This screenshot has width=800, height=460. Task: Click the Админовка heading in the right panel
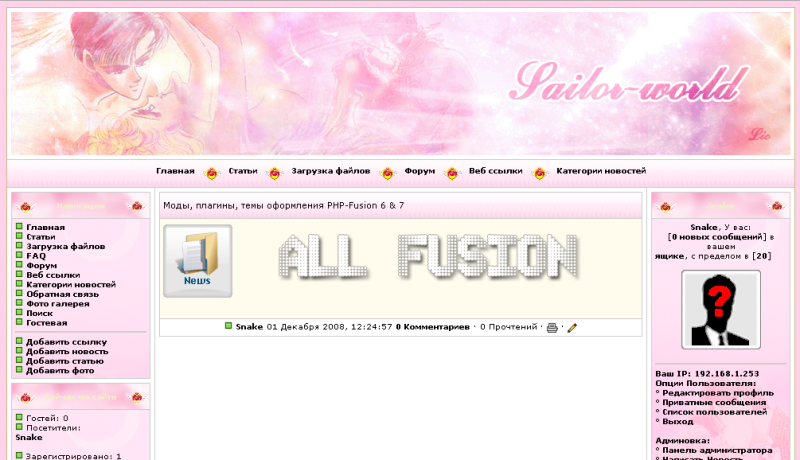(682, 441)
